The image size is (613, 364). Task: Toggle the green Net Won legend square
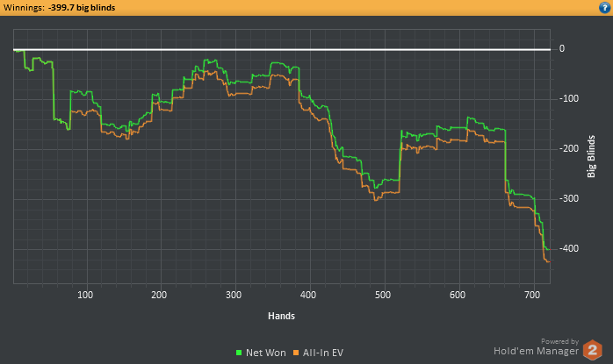coord(239,353)
